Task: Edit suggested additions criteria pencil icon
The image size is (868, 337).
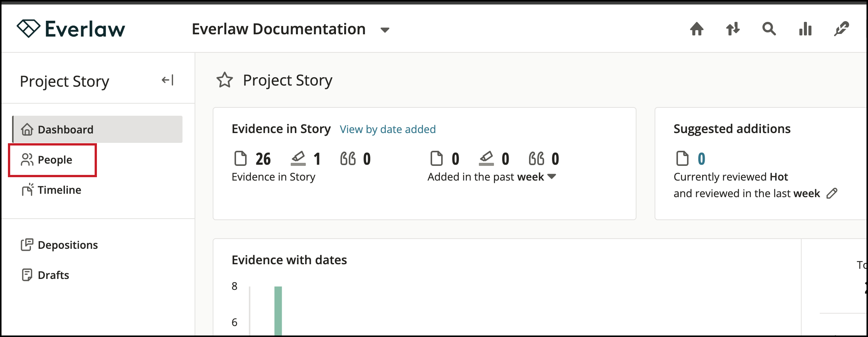Action: [x=832, y=193]
